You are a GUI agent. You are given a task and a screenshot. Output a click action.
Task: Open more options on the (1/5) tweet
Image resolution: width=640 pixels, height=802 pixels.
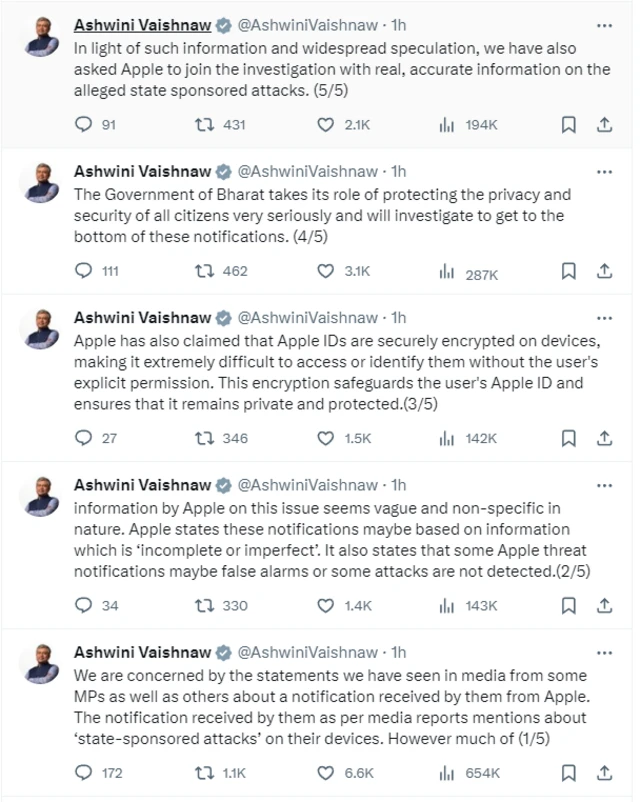tap(604, 653)
